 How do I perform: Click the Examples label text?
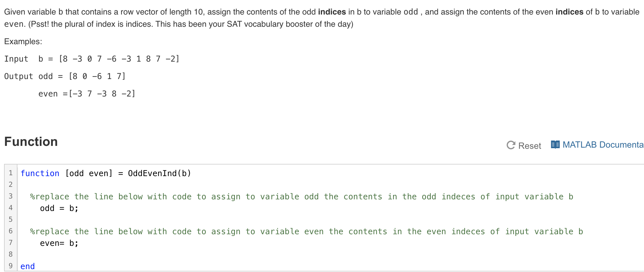tap(23, 41)
